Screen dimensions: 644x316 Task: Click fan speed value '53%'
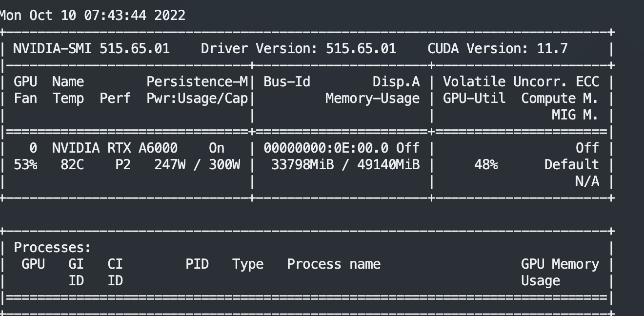[x=25, y=165]
